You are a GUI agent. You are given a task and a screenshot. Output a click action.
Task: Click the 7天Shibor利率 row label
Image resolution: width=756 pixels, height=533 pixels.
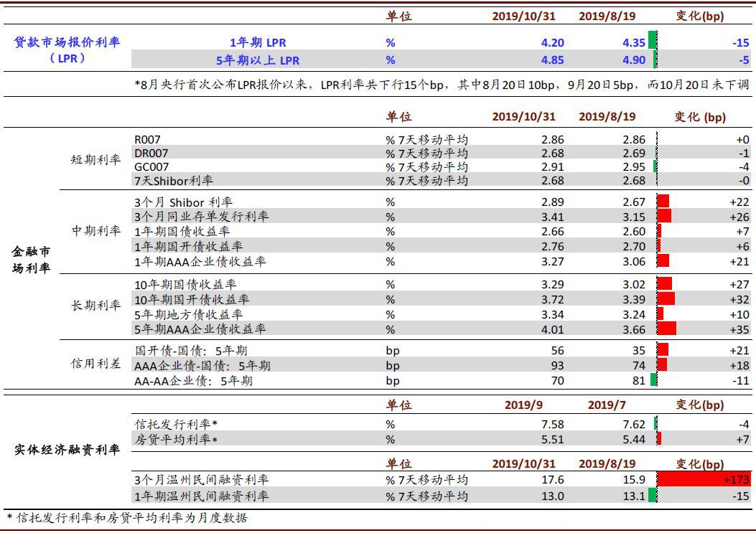[x=174, y=181]
